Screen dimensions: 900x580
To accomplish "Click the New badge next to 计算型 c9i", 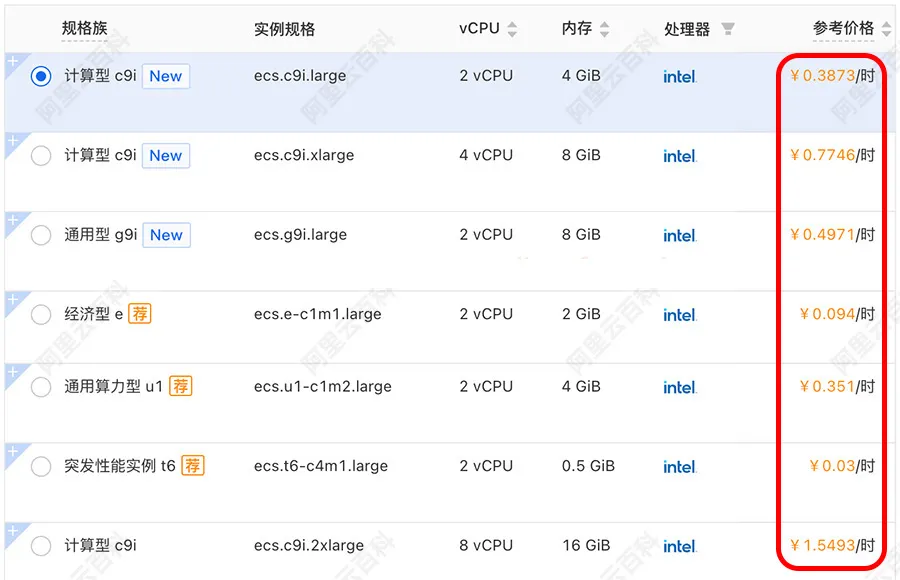I will click(x=165, y=75).
